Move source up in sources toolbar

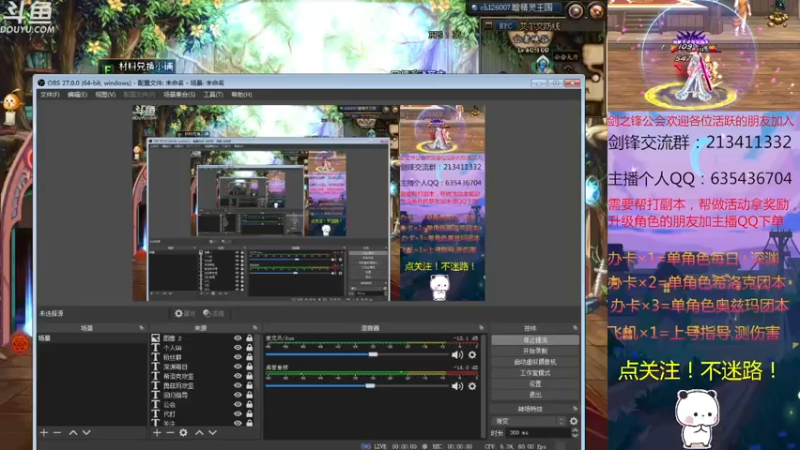click(x=199, y=433)
